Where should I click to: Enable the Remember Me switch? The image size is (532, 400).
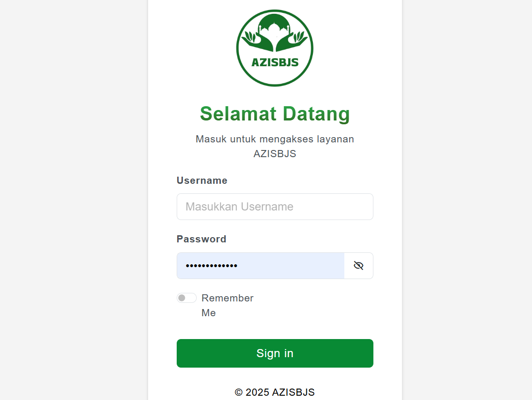(x=187, y=298)
